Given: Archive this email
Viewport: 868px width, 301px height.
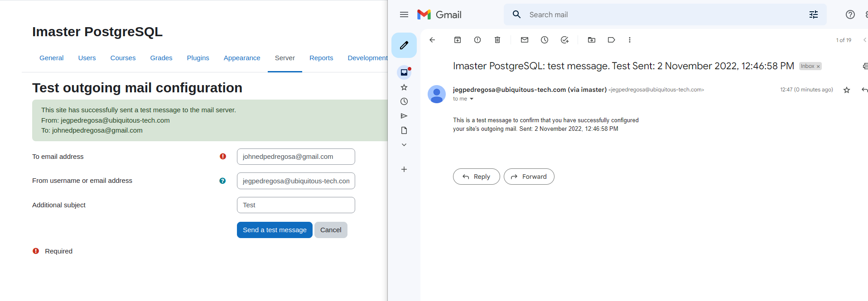Looking at the screenshot, I should (458, 40).
